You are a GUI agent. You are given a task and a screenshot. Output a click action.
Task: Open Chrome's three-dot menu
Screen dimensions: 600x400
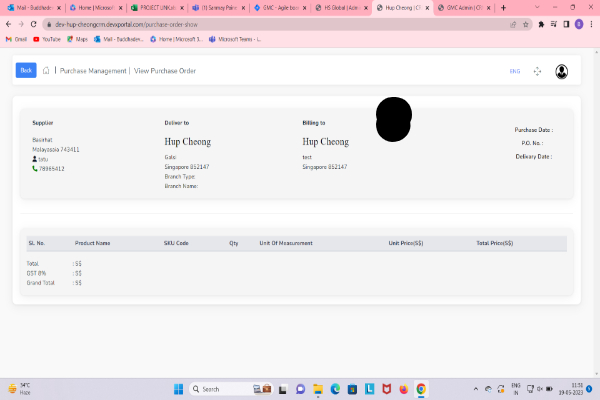click(592, 23)
